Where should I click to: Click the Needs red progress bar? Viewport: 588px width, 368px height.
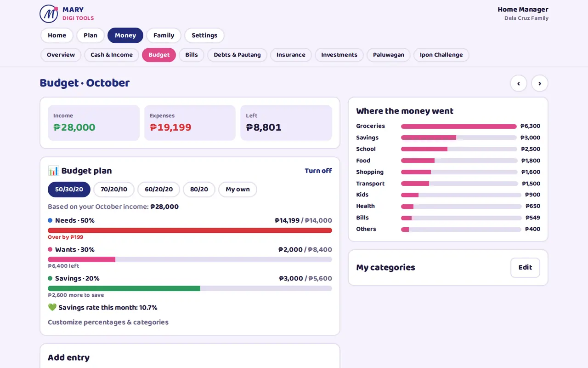point(190,230)
